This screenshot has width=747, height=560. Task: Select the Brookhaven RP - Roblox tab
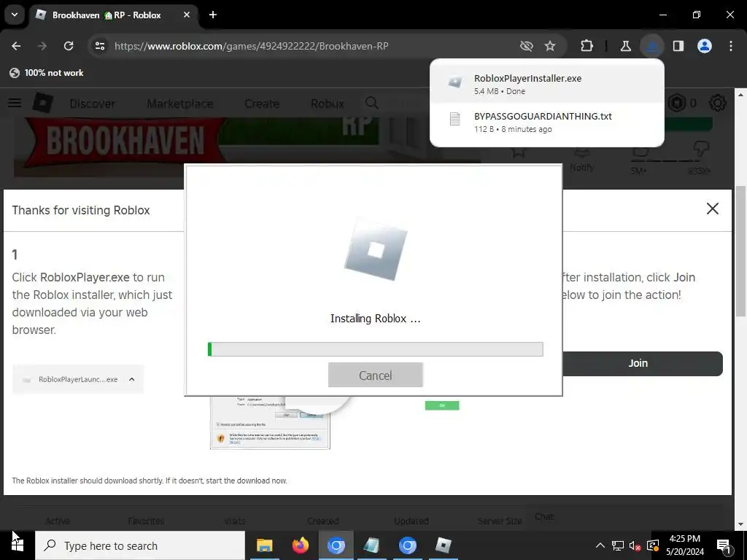[113, 15]
